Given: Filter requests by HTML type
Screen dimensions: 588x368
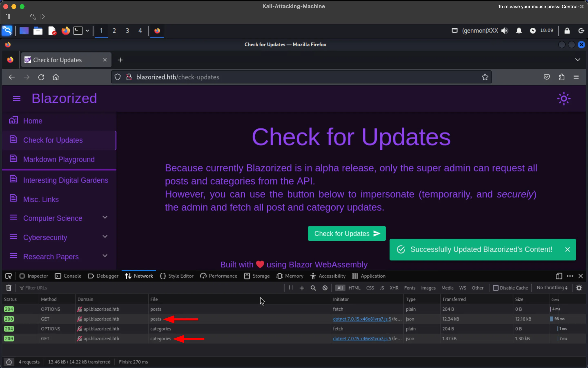Looking at the screenshot, I should (354, 288).
